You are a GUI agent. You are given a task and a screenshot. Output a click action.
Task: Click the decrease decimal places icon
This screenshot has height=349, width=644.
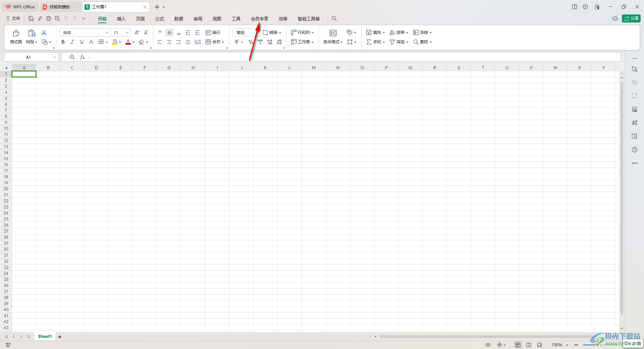pos(279,42)
